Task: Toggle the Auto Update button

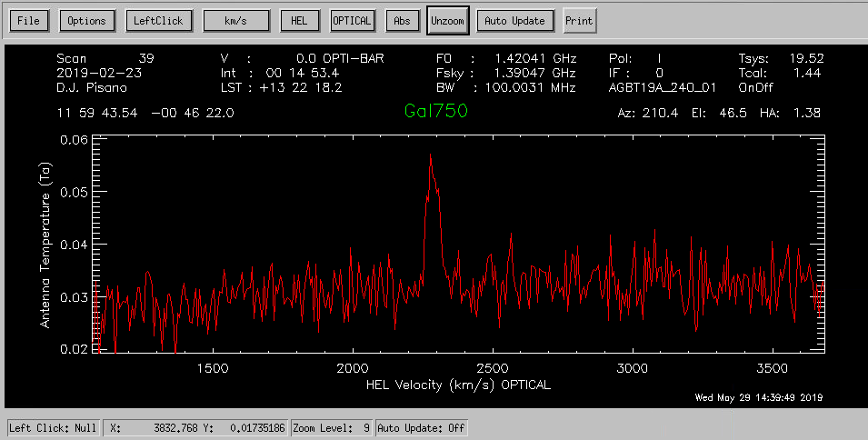Action: 514,21
